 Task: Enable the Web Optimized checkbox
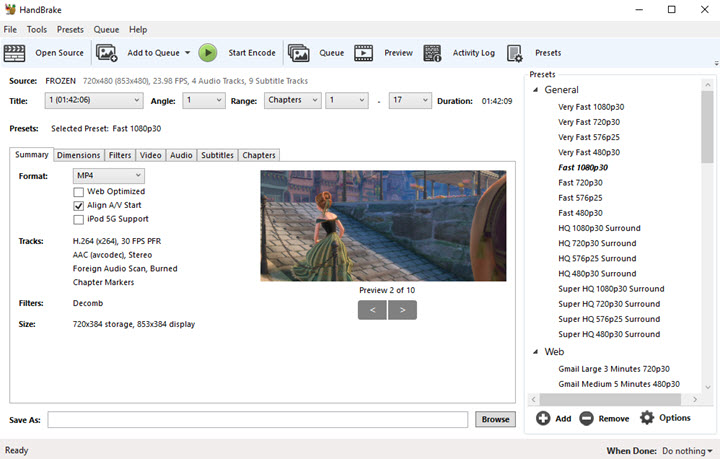(x=79, y=192)
